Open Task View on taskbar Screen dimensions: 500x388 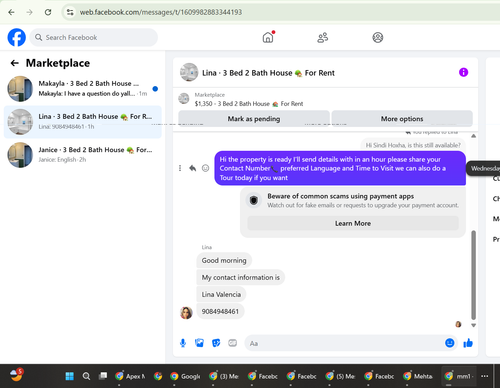coord(103,376)
